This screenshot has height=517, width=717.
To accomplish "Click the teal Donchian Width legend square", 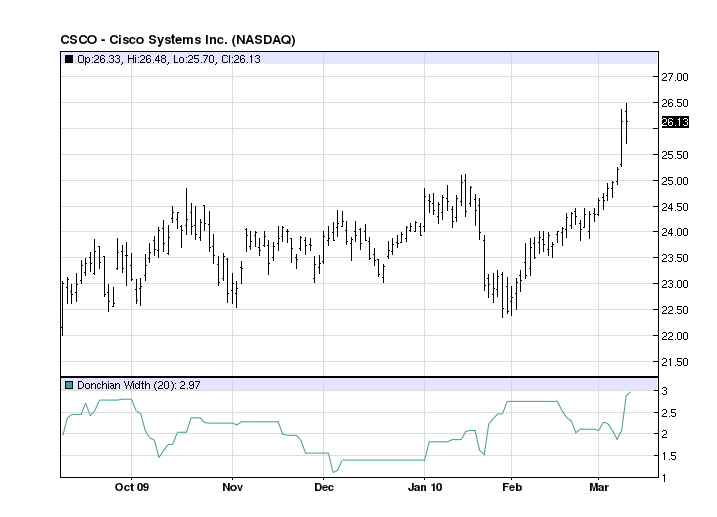I will click(x=69, y=385).
